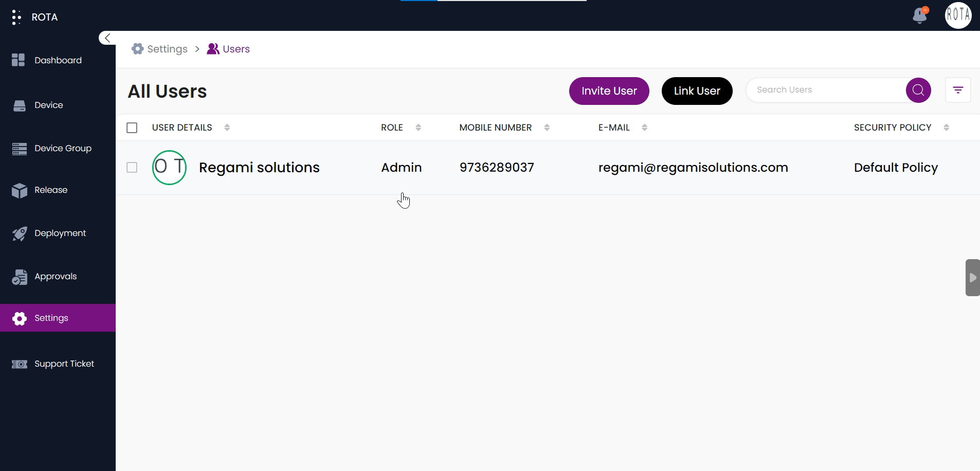Check the Regami solutions row checkbox
This screenshot has width=980, height=471.
click(132, 168)
